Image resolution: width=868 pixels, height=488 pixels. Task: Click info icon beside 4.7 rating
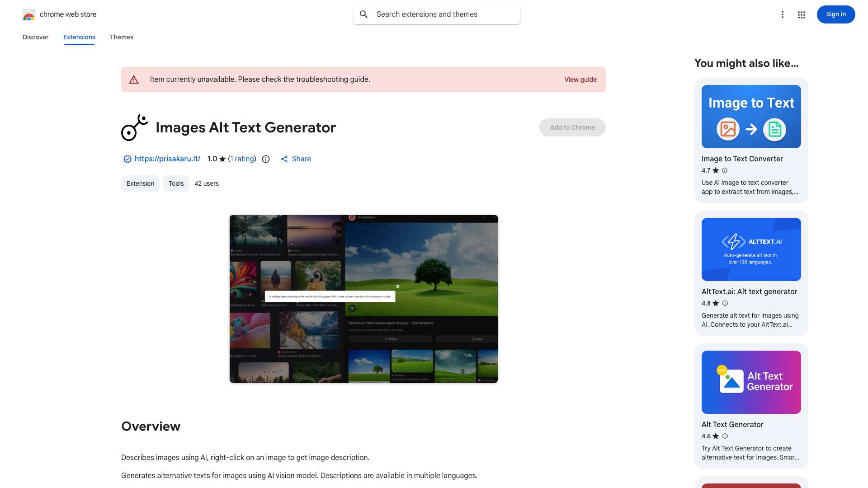tap(725, 170)
